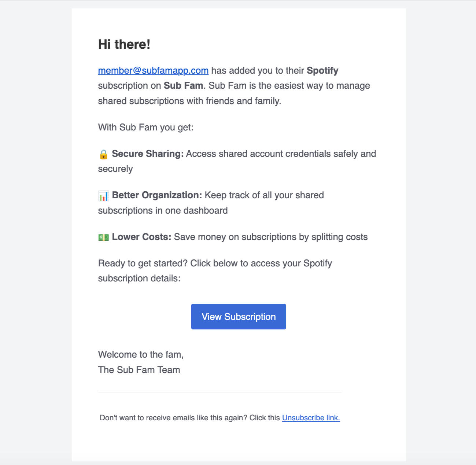This screenshot has height=465, width=476.
Task: Click the "Ready to get started?" sentence
Action: coord(143,263)
